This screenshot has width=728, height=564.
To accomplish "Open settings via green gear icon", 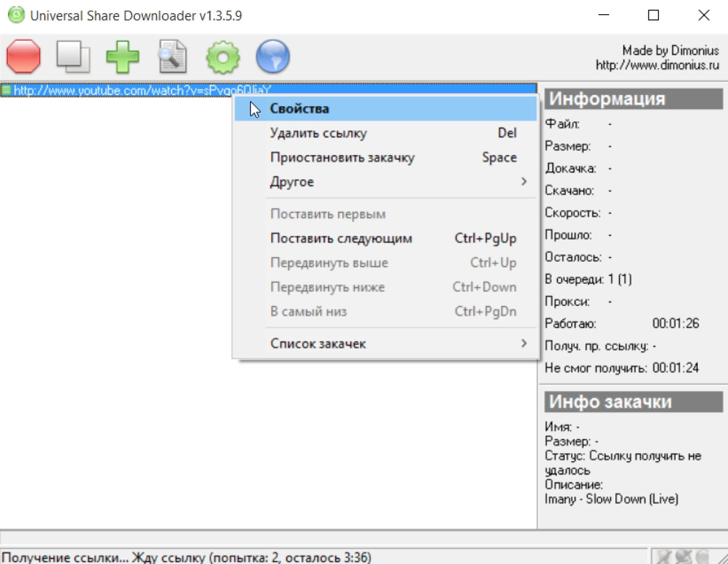I will pyautogui.click(x=222, y=57).
